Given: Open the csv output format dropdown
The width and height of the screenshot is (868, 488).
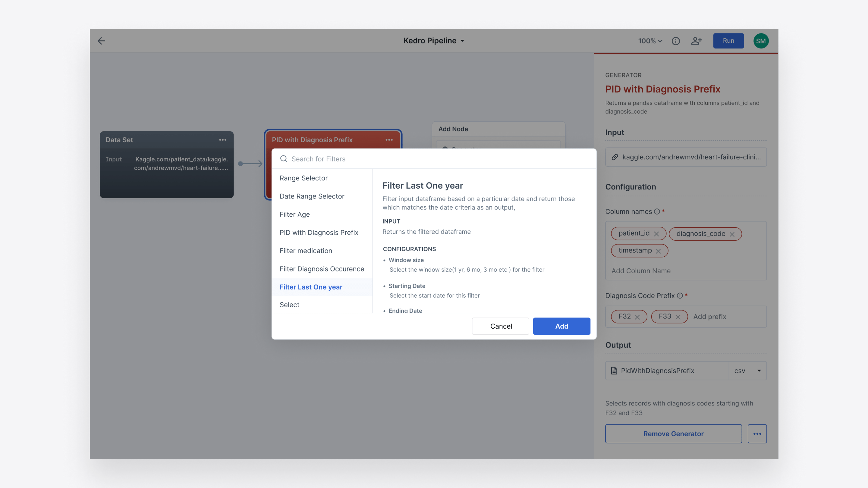Looking at the screenshot, I should click(x=747, y=371).
